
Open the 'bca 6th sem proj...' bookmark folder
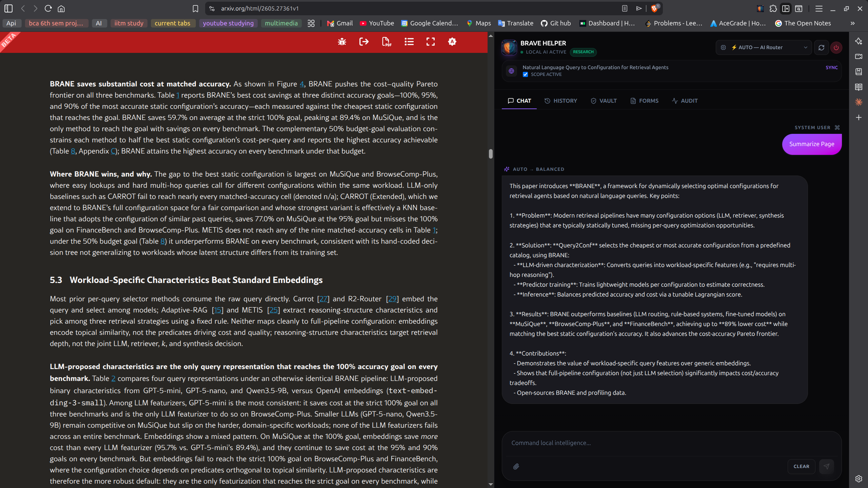pyautogui.click(x=56, y=23)
